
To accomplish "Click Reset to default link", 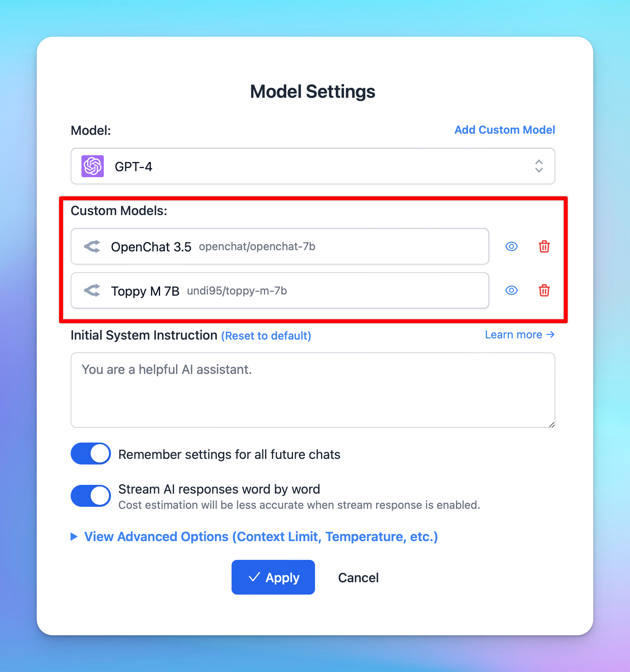I will click(266, 336).
